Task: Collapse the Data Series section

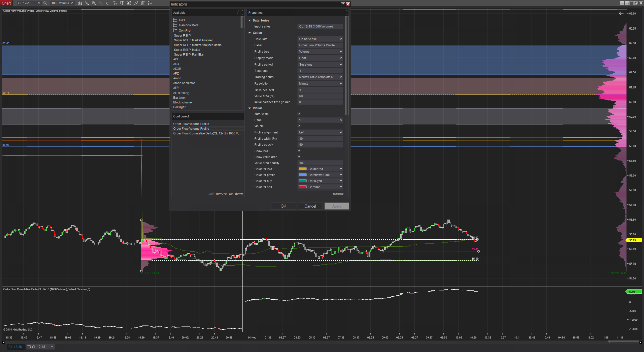Action: (250, 21)
